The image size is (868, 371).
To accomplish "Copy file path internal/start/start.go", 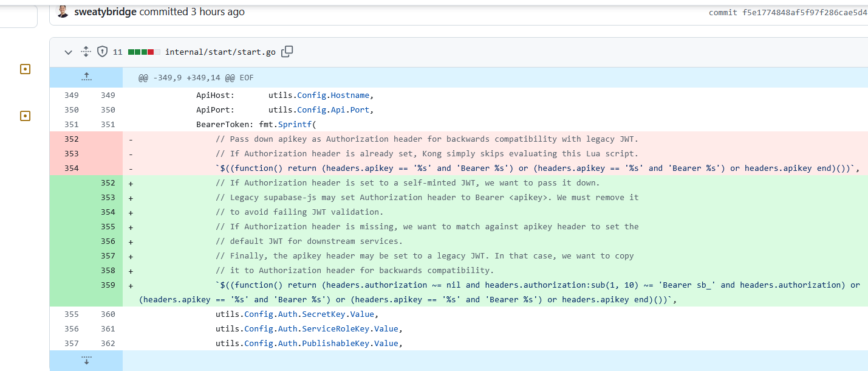I will tap(287, 52).
